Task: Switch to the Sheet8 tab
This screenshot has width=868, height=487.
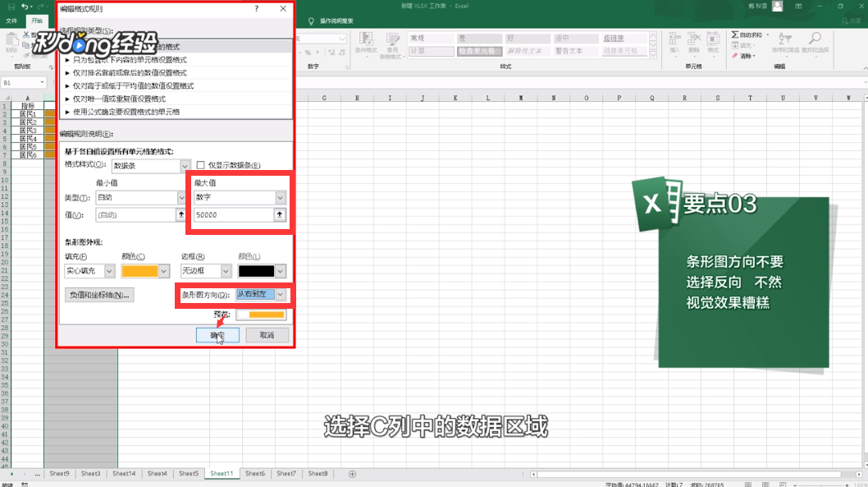Action: tap(318, 474)
